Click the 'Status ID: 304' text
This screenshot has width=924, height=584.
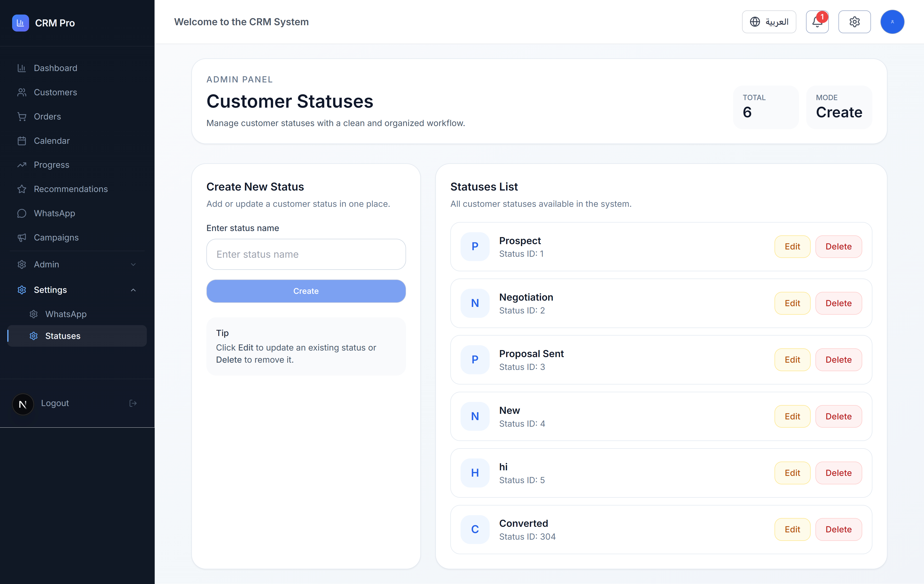pyautogui.click(x=527, y=537)
